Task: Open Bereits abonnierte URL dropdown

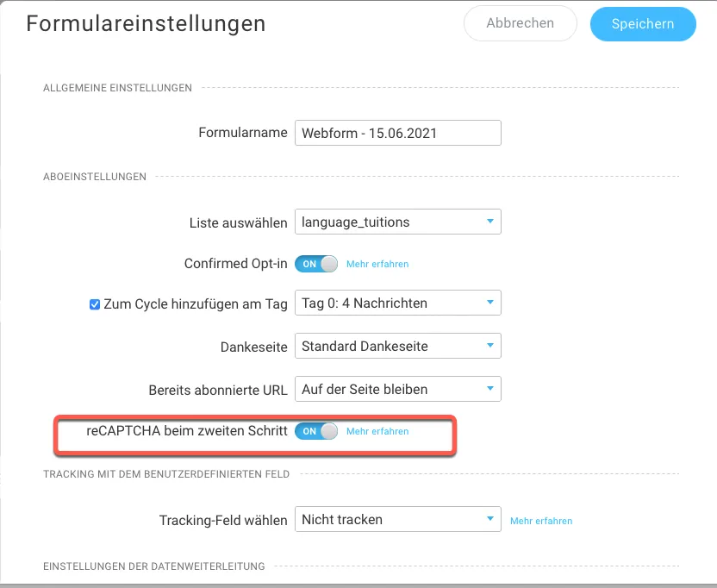Action: coord(398,389)
